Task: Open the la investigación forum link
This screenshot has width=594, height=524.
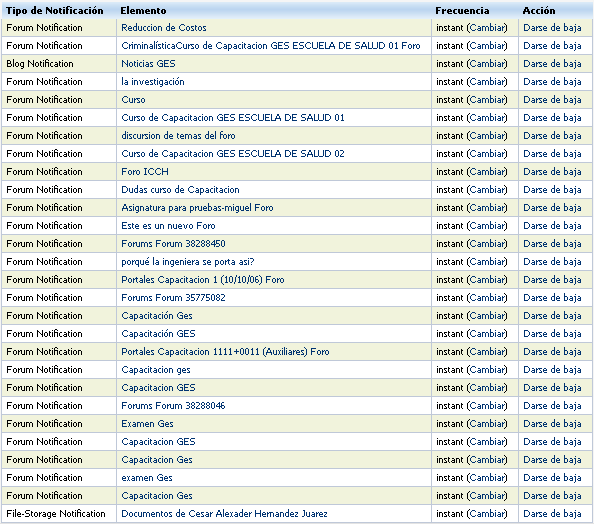Action: [153, 82]
